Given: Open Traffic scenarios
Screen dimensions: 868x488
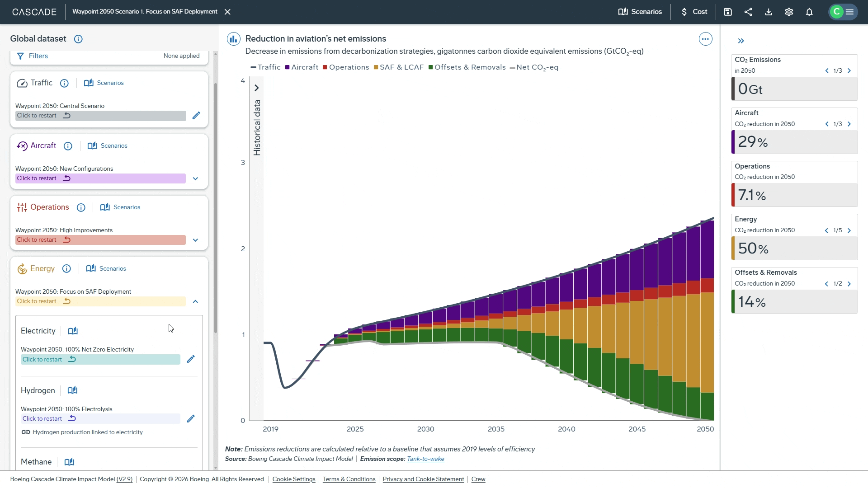Looking at the screenshot, I should coord(104,83).
